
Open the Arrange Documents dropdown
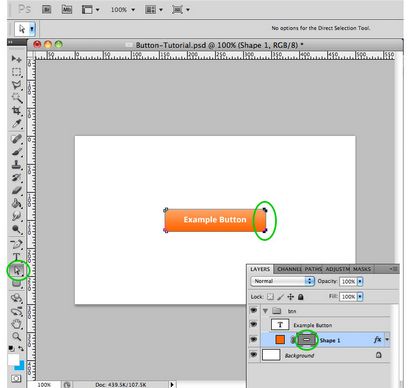click(x=154, y=10)
